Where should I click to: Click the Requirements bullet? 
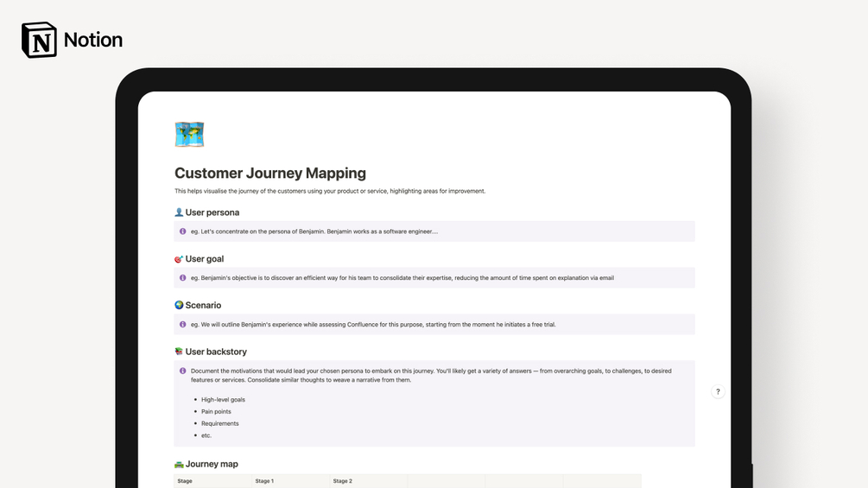coord(219,424)
